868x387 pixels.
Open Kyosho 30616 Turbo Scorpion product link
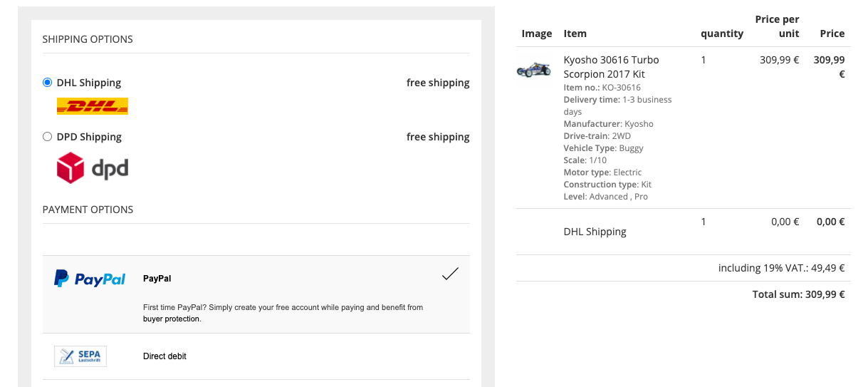(x=610, y=67)
